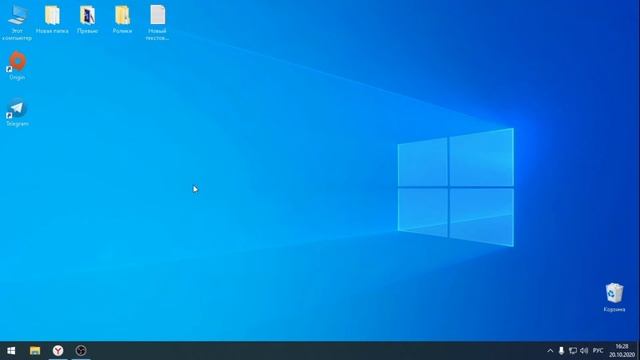Open network status tray icon
The height and width of the screenshot is (360, 640).
coord(573,351)
